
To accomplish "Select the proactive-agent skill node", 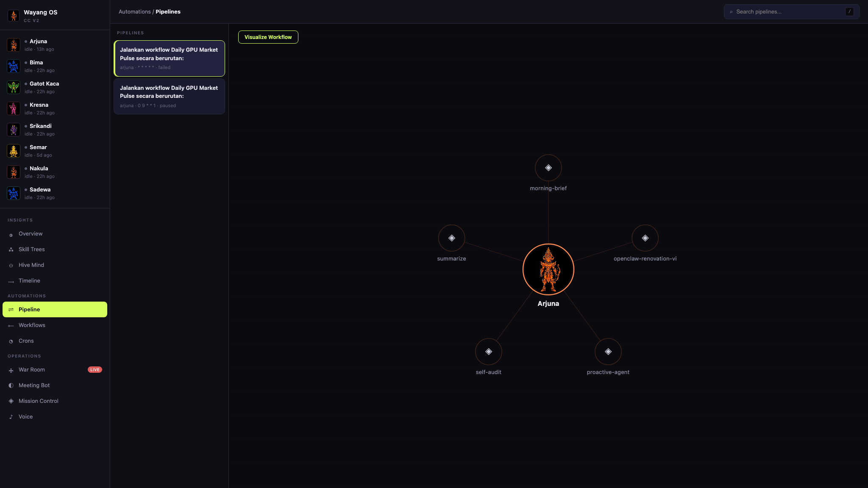I will point(608,352).
